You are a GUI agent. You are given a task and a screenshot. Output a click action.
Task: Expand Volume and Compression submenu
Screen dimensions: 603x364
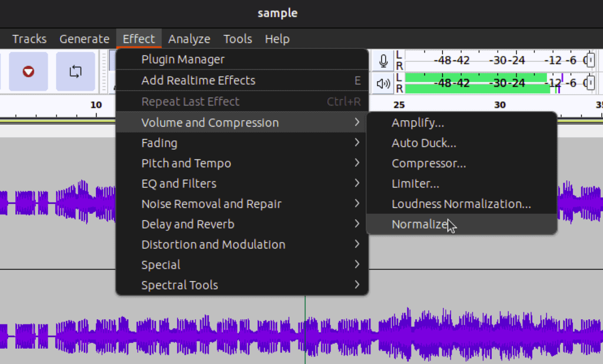(x=242, y=123)
